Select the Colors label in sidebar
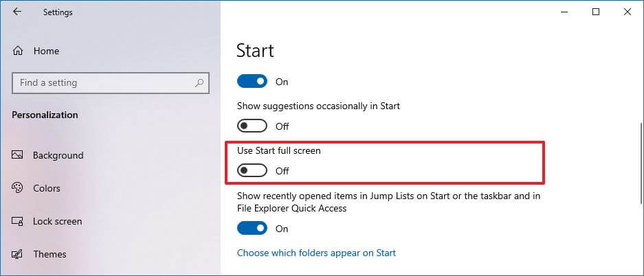 tap(47, 188)
